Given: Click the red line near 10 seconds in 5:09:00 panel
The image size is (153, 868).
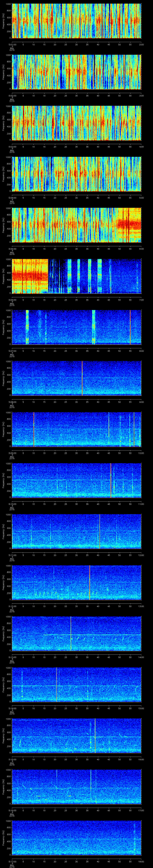Looking at the screenshot, I should (x=34, y=429).
